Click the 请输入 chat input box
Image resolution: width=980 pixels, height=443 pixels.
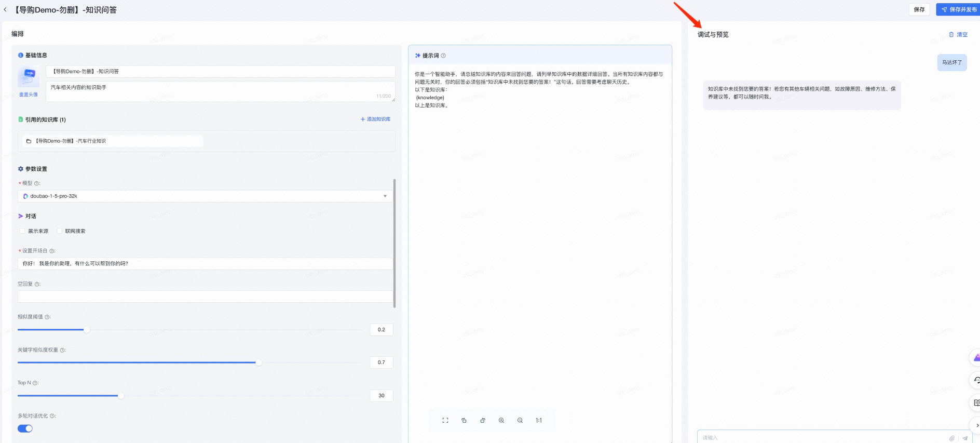pyautogui.click(x=823, y=438)
